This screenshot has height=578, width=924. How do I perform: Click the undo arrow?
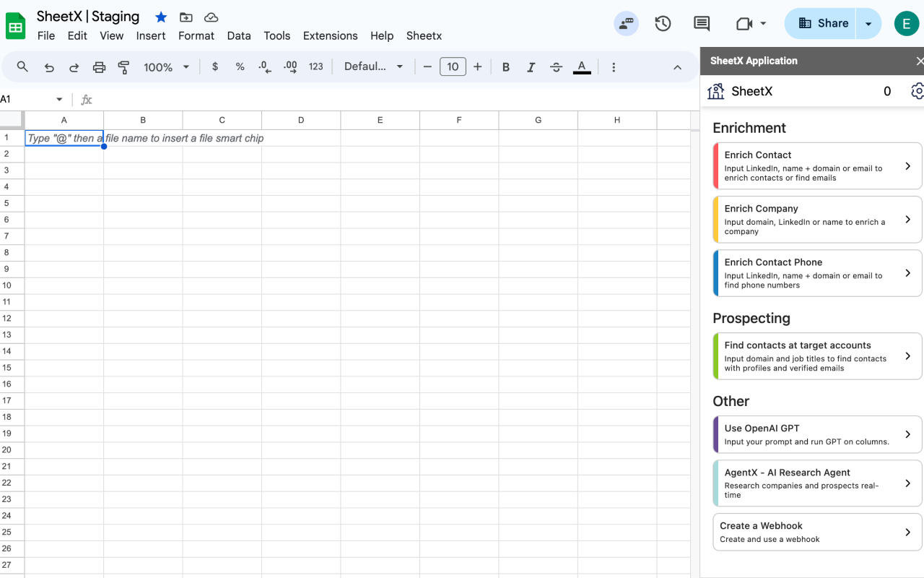pyautogui.click(x=49, y=67)
